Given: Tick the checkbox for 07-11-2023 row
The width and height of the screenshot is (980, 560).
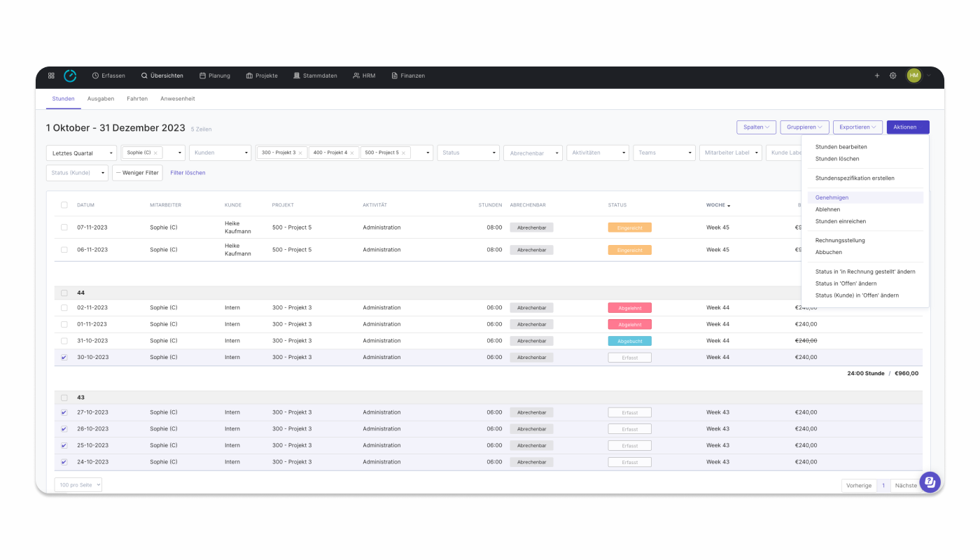Looking at the screenshot, I should 64,227.
